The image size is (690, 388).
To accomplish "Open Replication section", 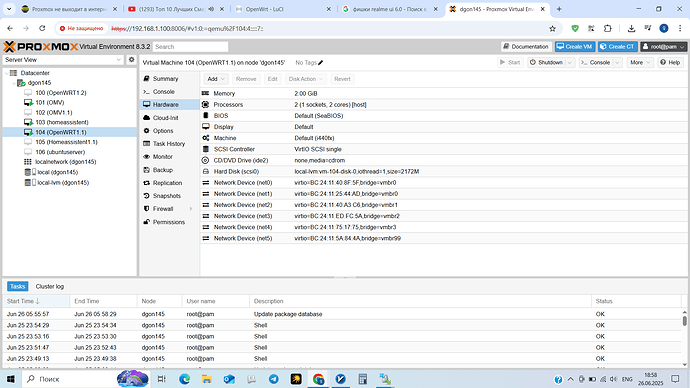I will pyautogui.click(x=169, y=183).
